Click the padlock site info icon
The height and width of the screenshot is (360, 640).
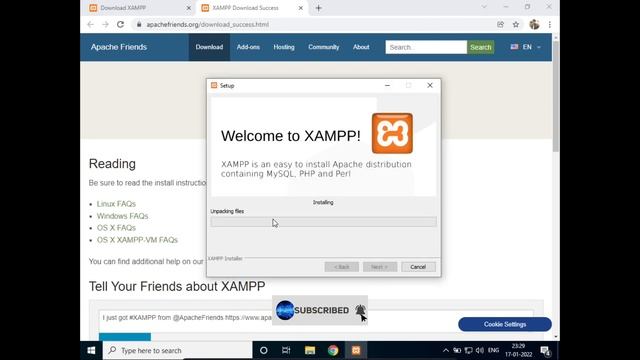[x=139, y=24]
